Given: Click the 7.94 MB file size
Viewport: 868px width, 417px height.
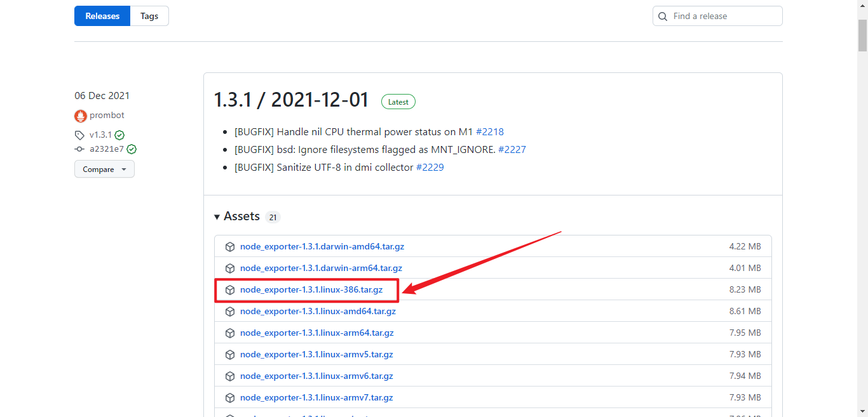Looking at the screenshot, I should 745,376.
